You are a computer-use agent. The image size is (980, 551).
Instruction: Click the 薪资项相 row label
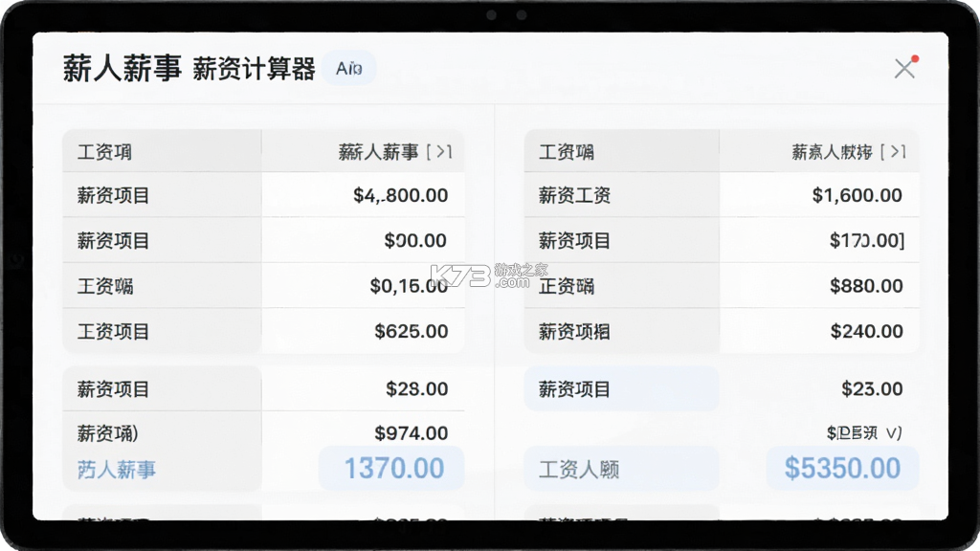point(574,332)
